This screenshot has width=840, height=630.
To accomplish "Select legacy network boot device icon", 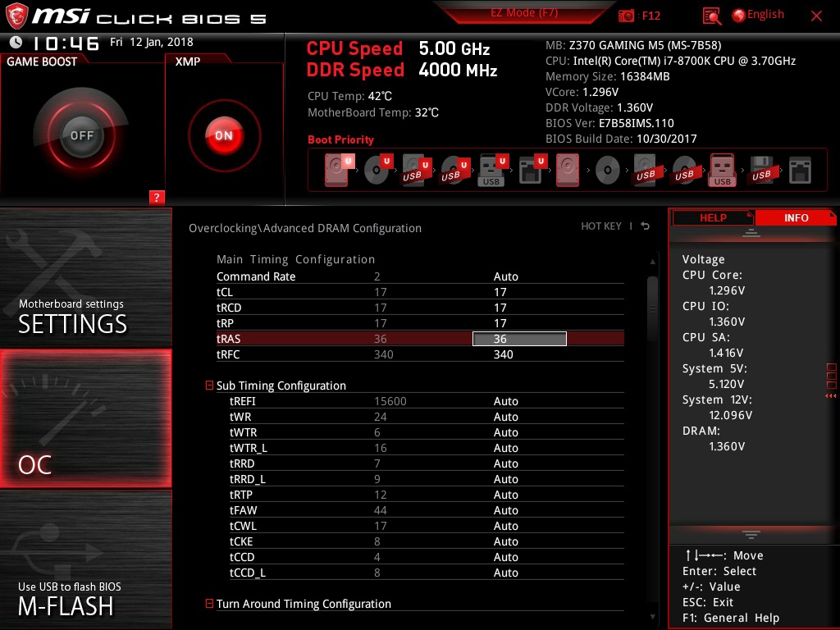I will point(800,171).
